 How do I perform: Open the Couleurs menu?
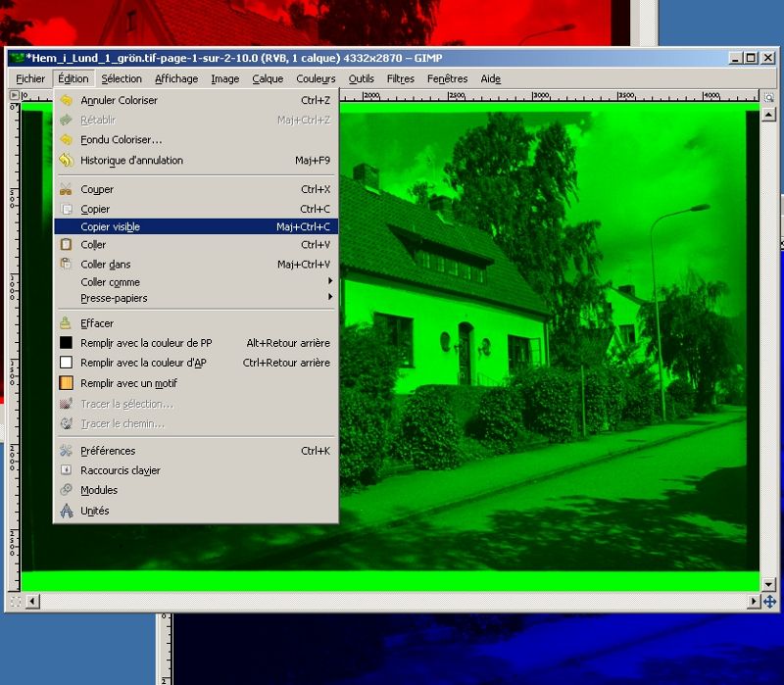316,78
